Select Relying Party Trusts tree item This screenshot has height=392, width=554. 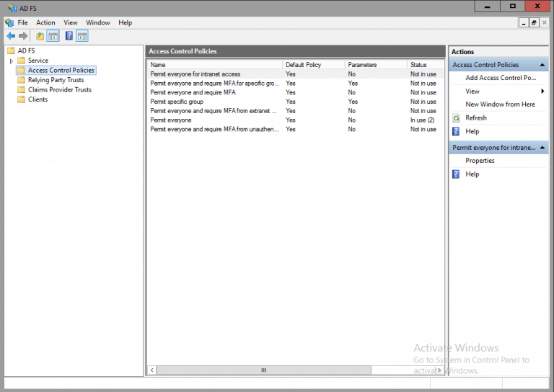[56, 80]
